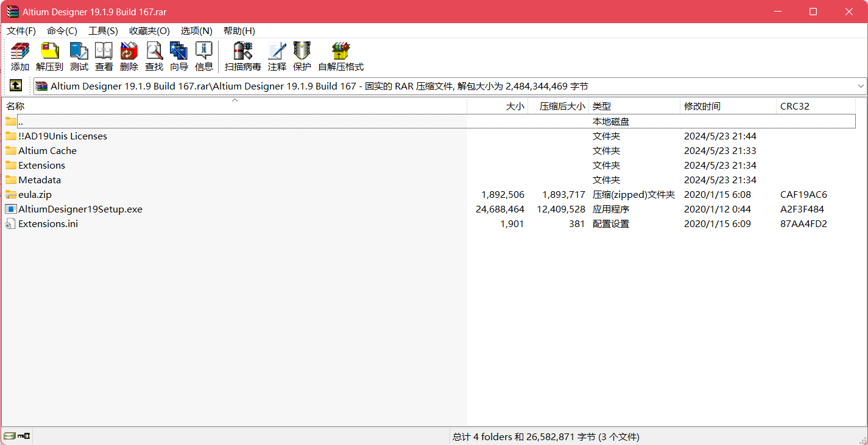Click the date 2020/1/12 0:44
Viewport: 868px width, 445px height.
pos(718,209)
